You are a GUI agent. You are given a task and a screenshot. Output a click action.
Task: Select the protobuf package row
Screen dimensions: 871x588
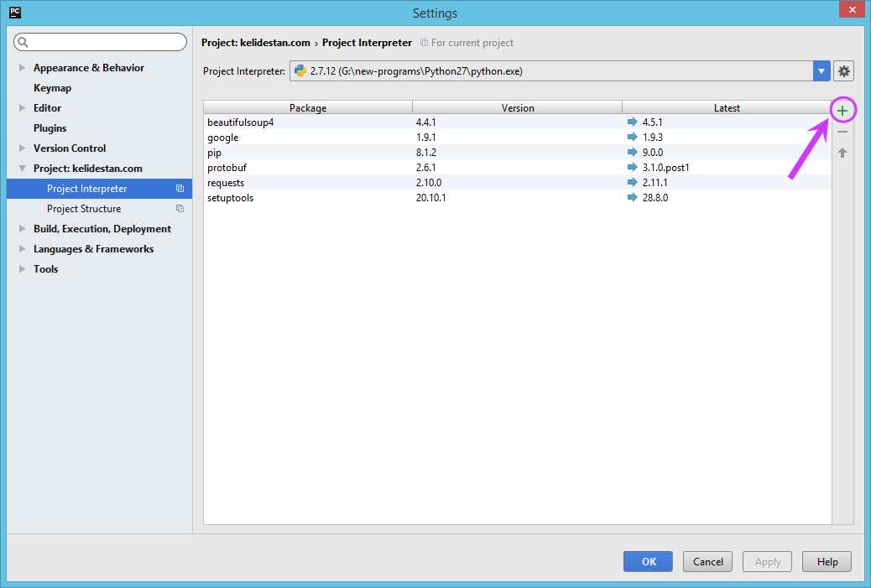tap(517, 167)
